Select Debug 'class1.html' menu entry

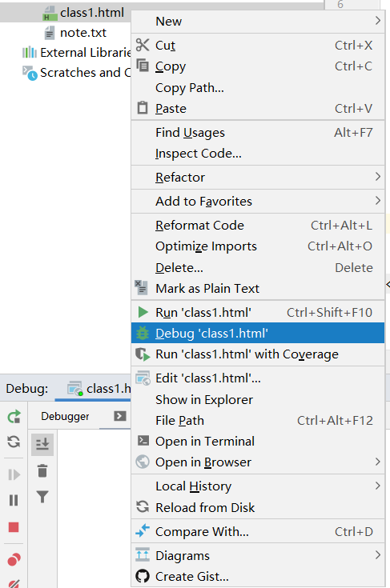(x=258, y=333)
